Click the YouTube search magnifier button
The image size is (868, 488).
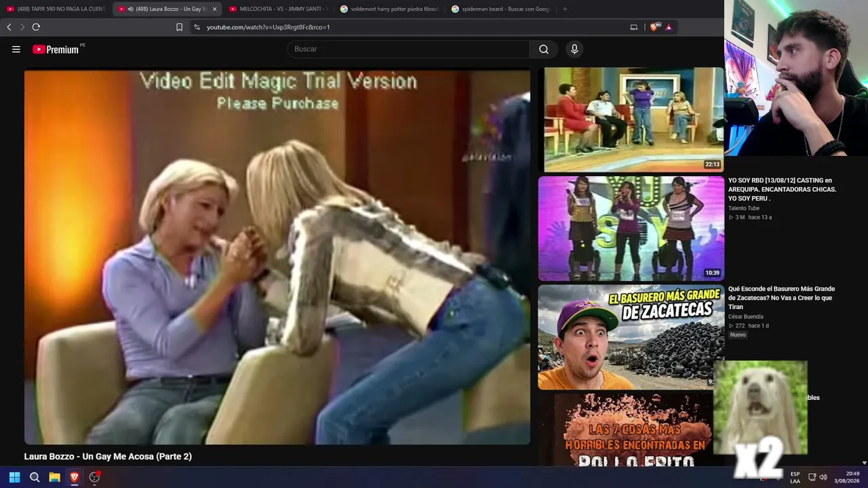[x=544, y=49]
